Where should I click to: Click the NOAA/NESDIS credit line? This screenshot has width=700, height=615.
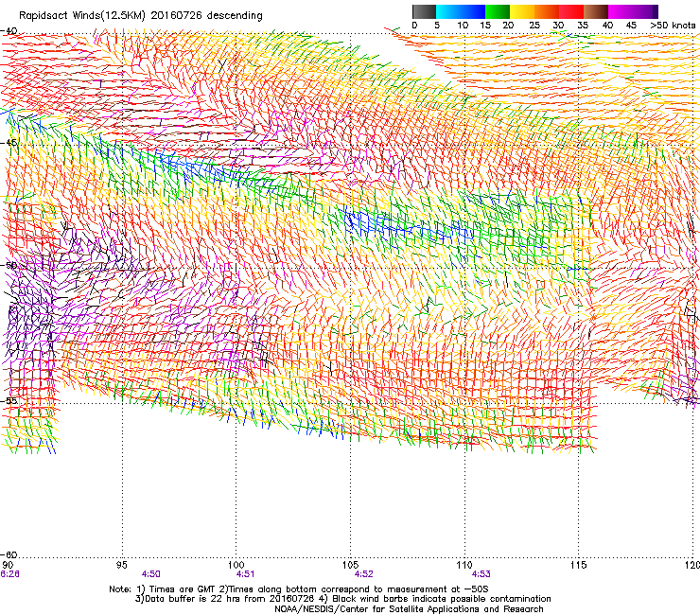click(x=409, y=609)
